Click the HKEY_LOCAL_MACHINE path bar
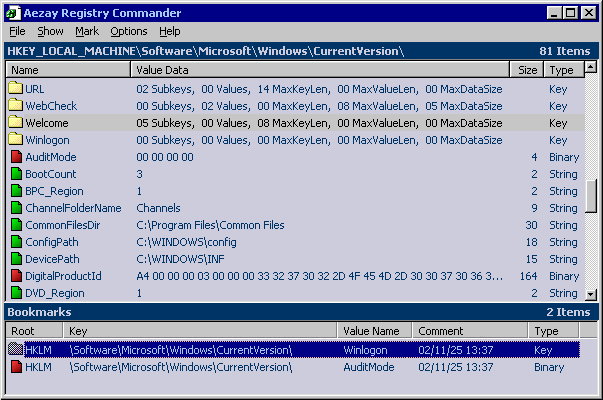The image size is (603, 400). coord(302,51)
